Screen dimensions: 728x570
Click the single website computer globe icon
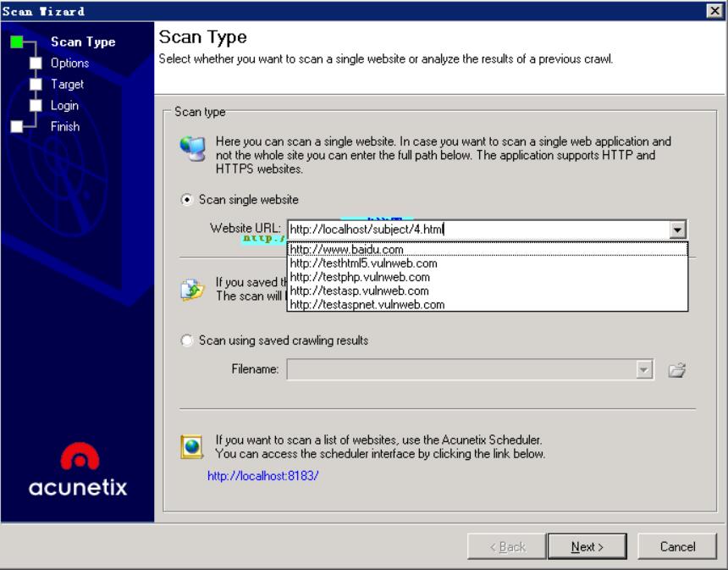[193, 149]
